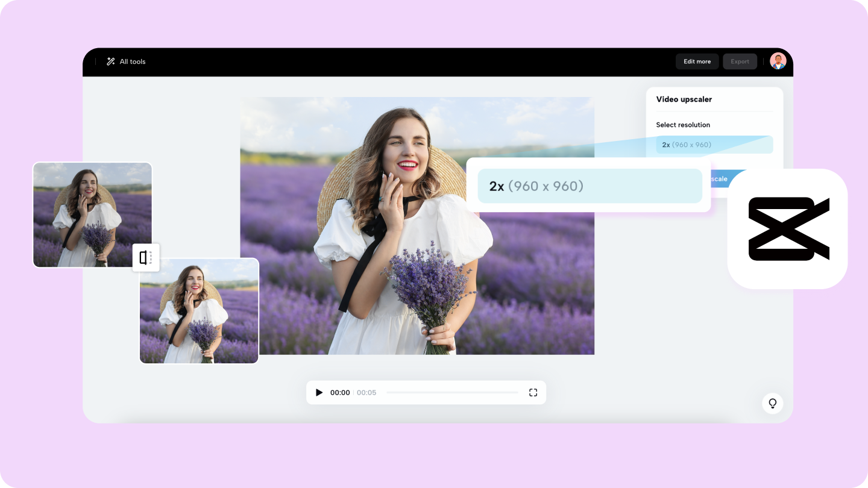Open the tip lightbulb icon
This screenshot has height=488, width=868.
[772, 404]
